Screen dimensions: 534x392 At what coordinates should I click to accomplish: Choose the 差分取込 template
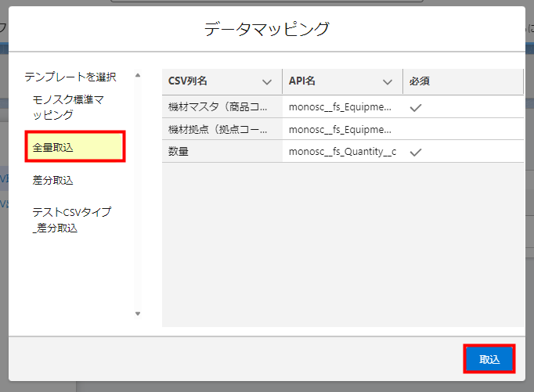point(52,181)
